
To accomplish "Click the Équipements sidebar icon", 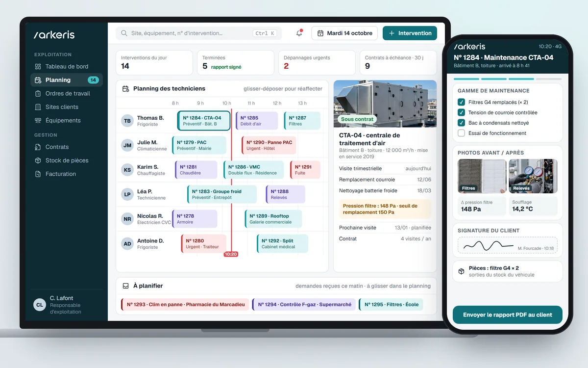I will click(38, 121).
